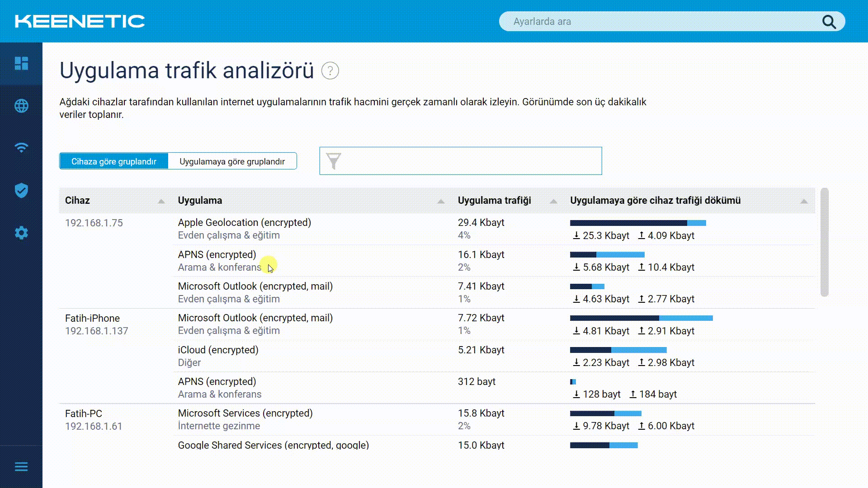868x488 pixels.
Task: Click the Keenetic logo
Action: coord(80,21)
